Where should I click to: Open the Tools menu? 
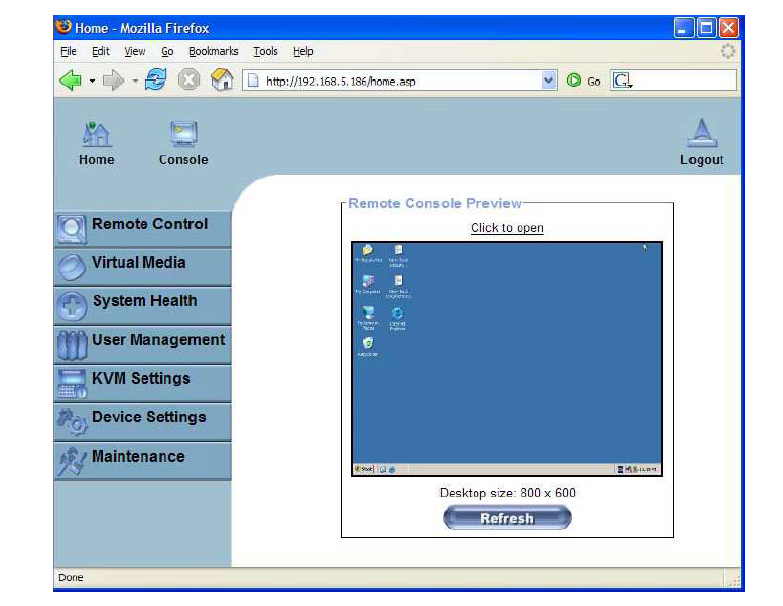click(265, 51)
